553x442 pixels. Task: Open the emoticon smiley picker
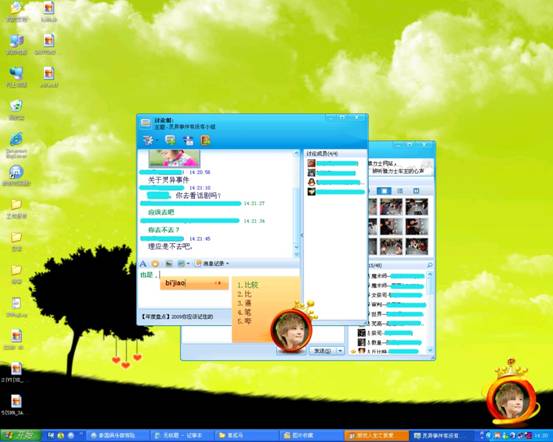pos(155,264)
